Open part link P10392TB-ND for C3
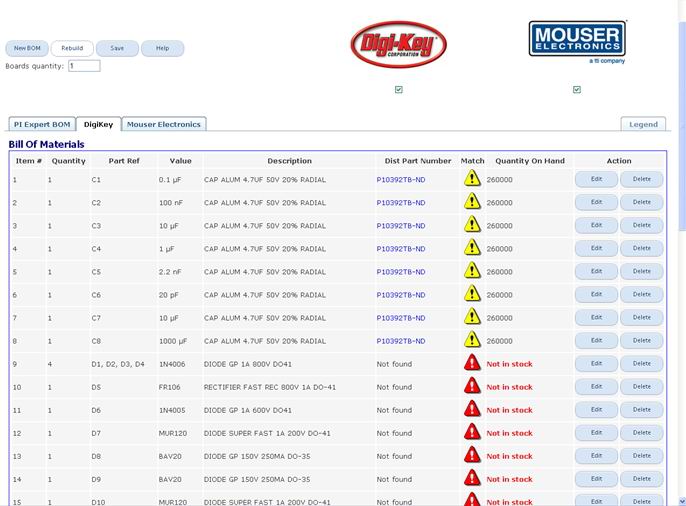Viewport: 686px width, 506px height. click(x=400, y=225)
